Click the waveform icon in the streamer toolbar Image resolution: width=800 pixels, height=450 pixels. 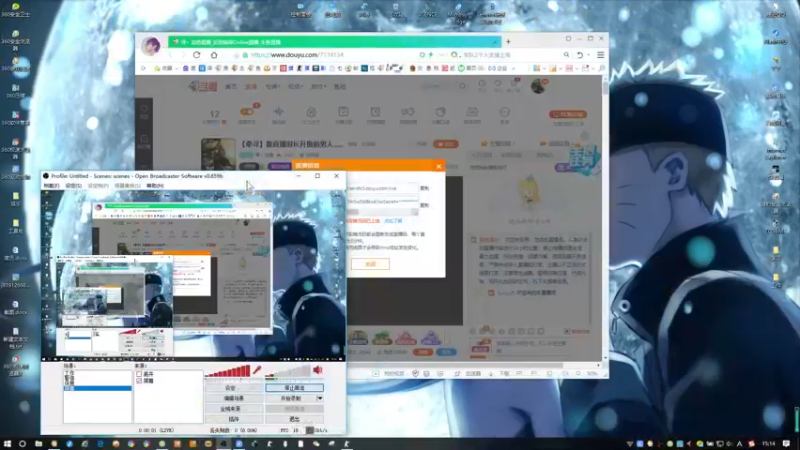279,114
